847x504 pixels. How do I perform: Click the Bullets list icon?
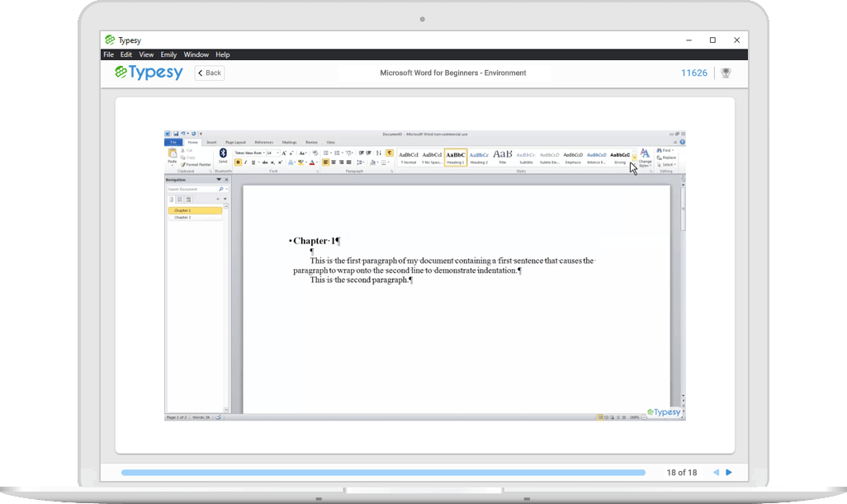(x=326, y=153)
